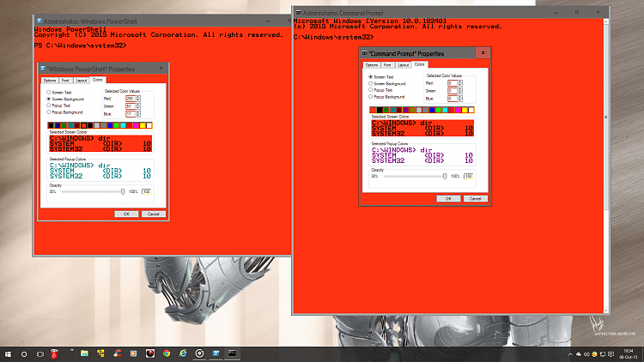Close the Command Prompt Properties dialog
The width and height of the screenshot is (644, 362).
tap(483, 52)
